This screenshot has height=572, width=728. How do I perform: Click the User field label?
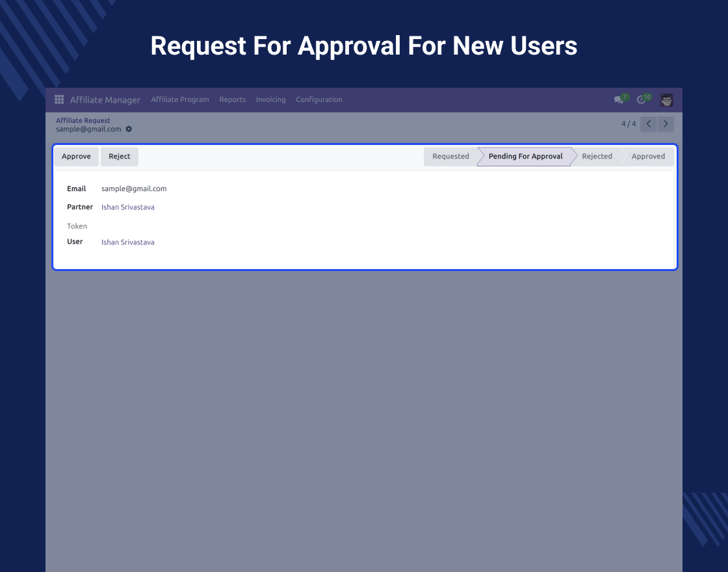tap(75, 241)
